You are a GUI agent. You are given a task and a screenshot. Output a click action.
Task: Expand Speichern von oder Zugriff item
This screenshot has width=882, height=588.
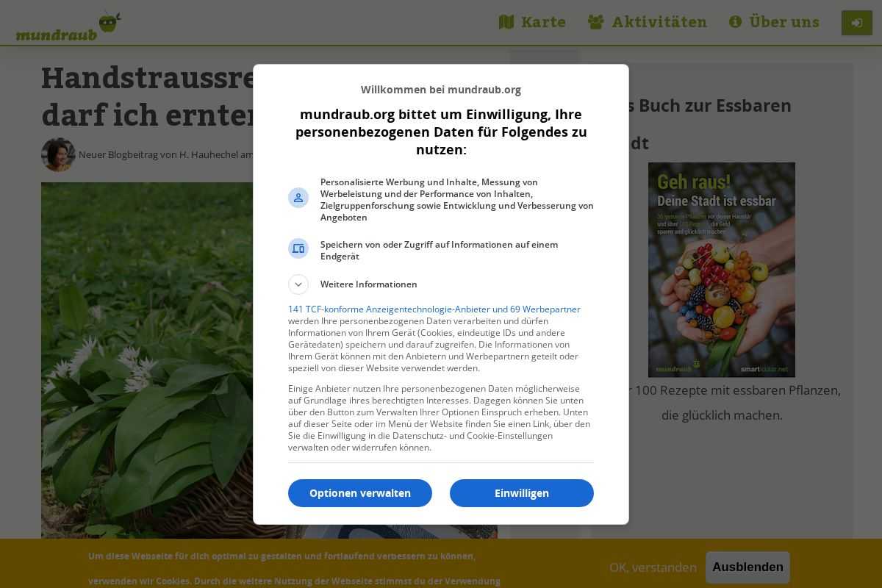(441, 251)
